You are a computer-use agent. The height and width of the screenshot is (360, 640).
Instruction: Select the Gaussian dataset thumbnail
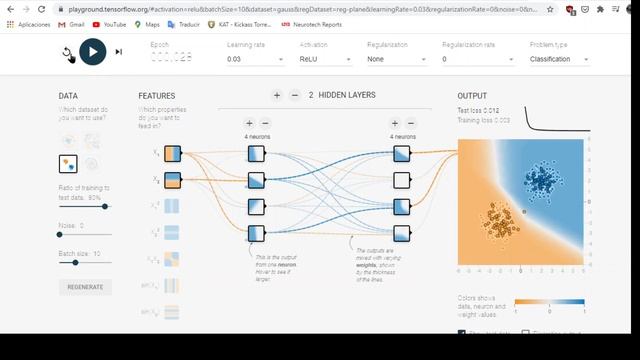click(x=68, y=164)
